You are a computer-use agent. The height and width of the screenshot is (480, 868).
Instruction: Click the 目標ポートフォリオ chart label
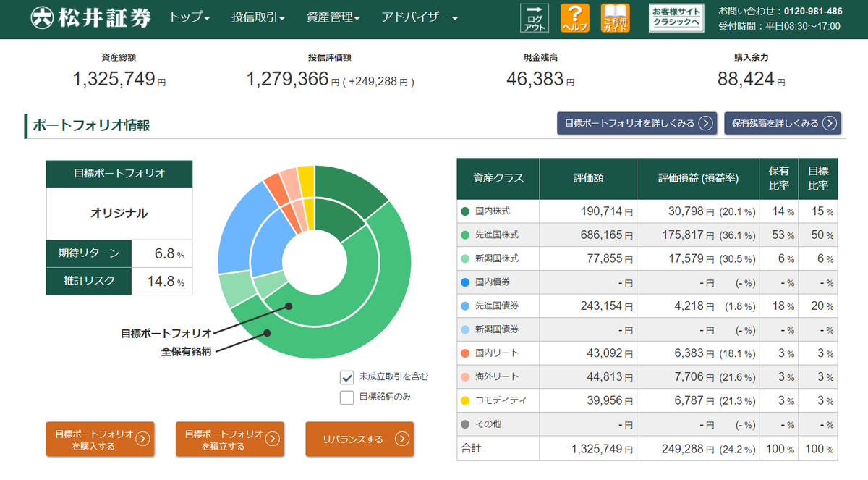[166, 334]
